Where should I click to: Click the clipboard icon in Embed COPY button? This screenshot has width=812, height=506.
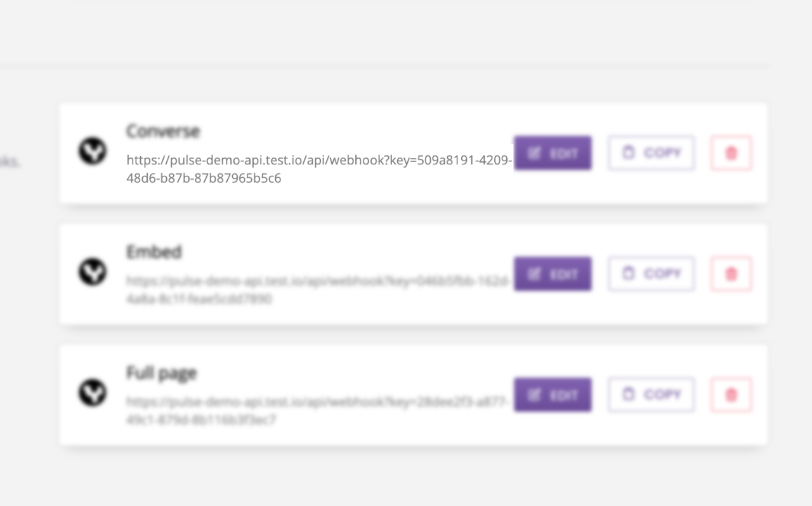[629, 273]
